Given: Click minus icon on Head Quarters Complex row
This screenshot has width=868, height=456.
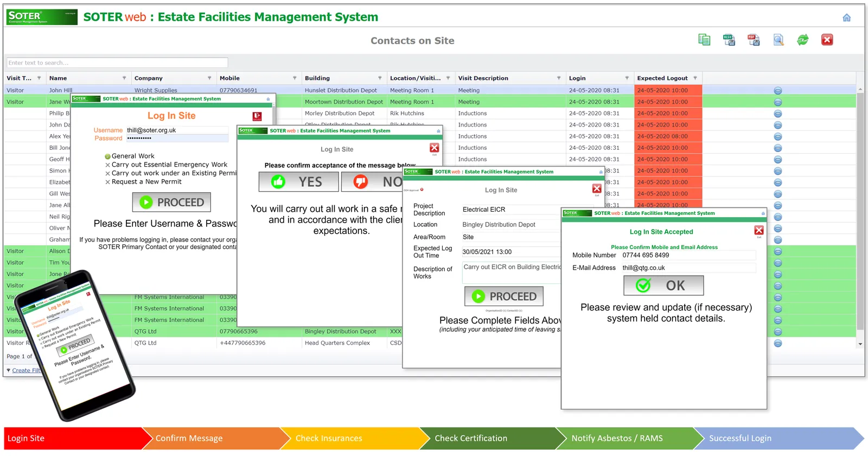Looking at the screenshot, I should (778, 343).
